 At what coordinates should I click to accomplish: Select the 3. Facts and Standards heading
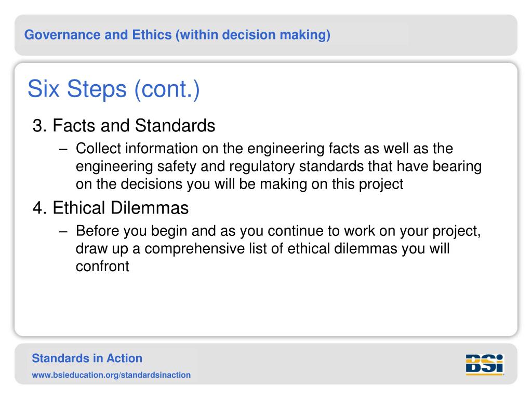point(124,126)
